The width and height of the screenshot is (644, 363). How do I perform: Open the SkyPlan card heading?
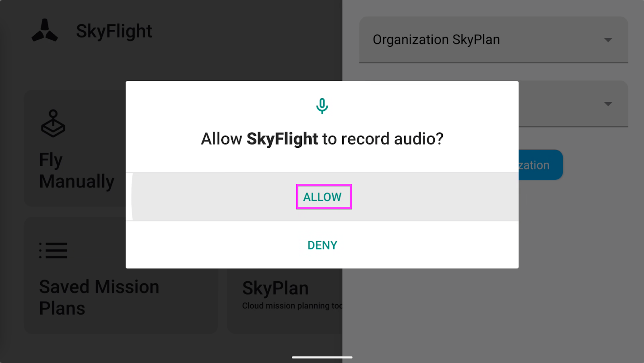[275, 288]
